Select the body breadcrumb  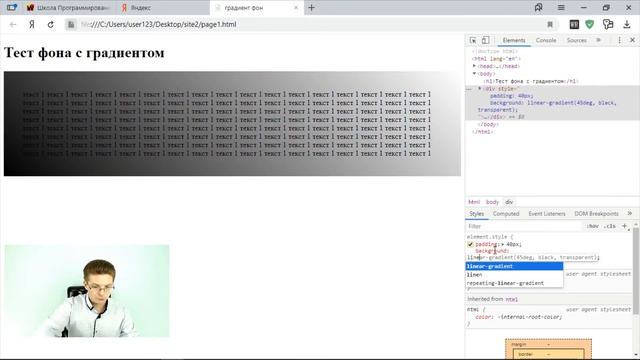coord(492,202)
